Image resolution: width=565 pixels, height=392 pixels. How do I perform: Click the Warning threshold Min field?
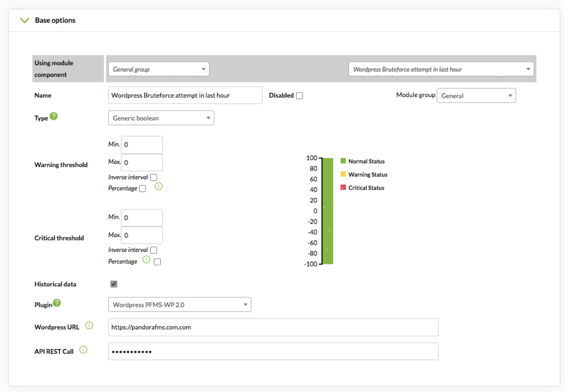click(x=142, y=144)
